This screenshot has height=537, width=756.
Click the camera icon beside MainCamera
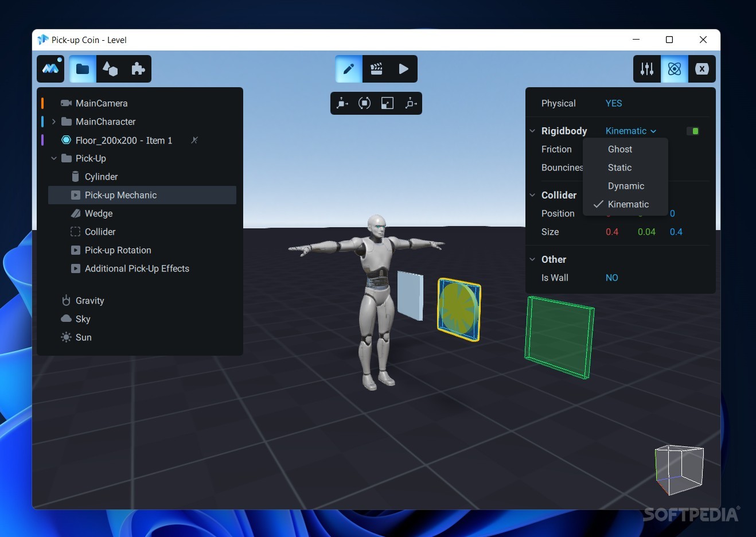67,103
